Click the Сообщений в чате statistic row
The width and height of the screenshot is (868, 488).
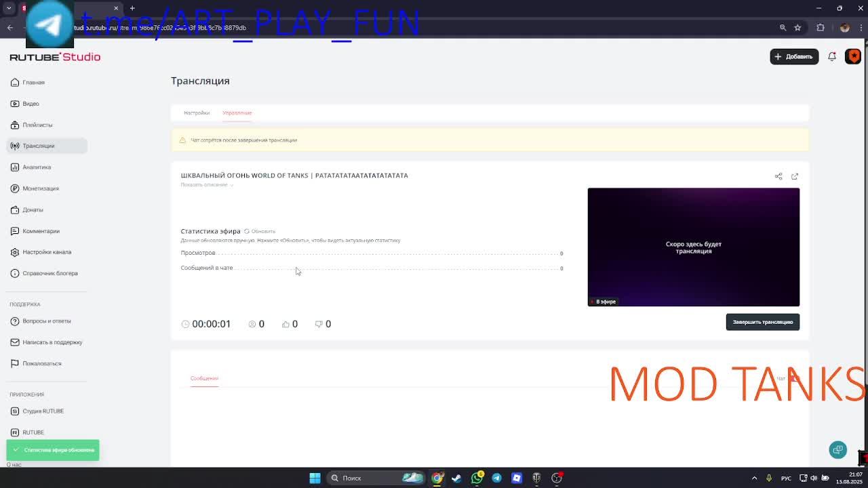tap(372, 268)
